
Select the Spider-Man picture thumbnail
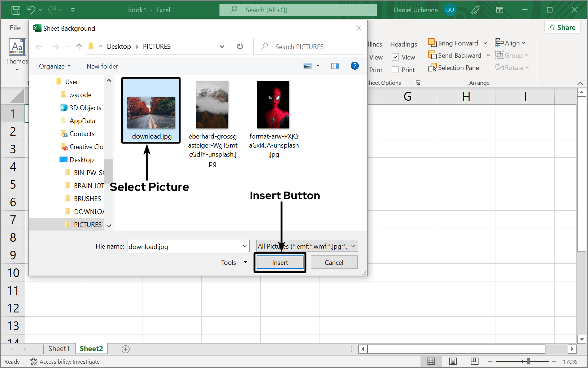coord(273,105)
